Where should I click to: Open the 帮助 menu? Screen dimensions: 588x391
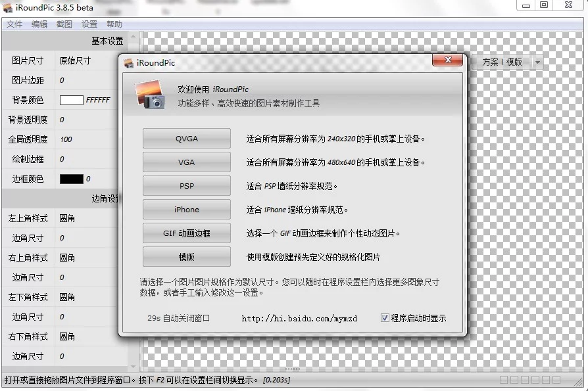pyautogui.click(x=114, y=24)
